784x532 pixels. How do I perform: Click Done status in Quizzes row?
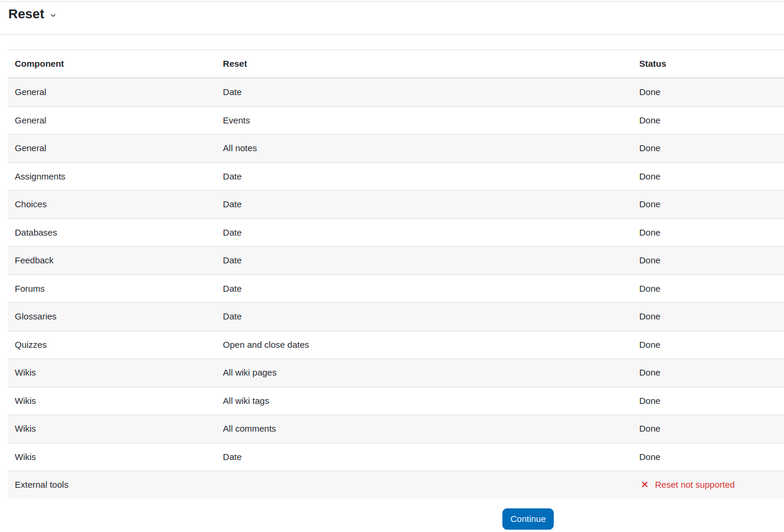649,345
